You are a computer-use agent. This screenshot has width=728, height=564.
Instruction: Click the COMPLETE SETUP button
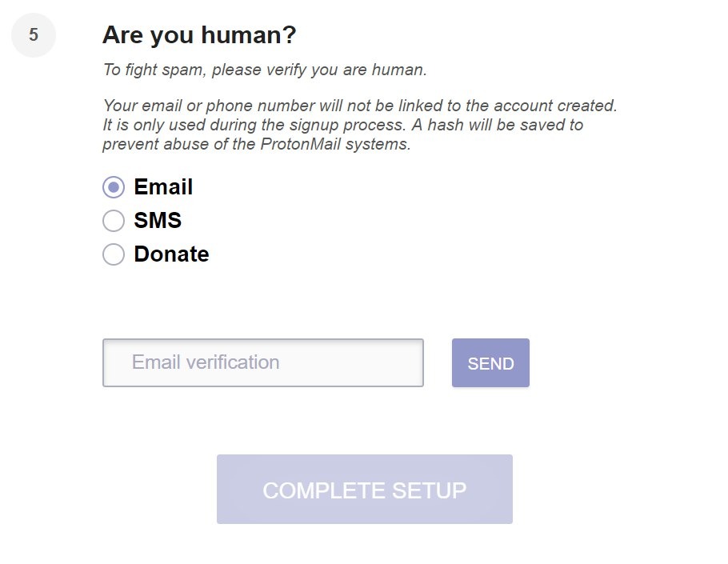pyautogui.click(x=364, y=490)
